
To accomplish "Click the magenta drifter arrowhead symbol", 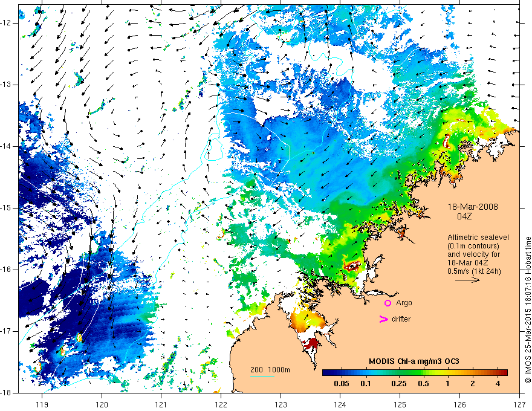I will click(383, 319).
